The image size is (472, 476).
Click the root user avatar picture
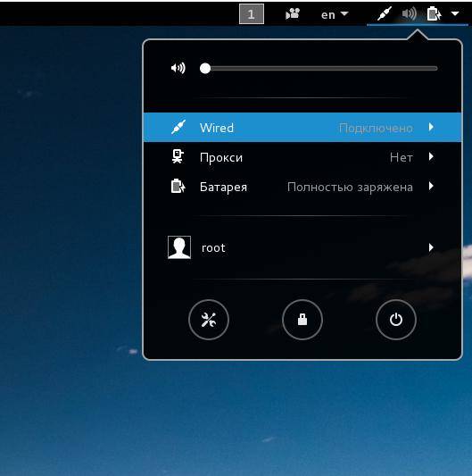(x=179, y=247)
